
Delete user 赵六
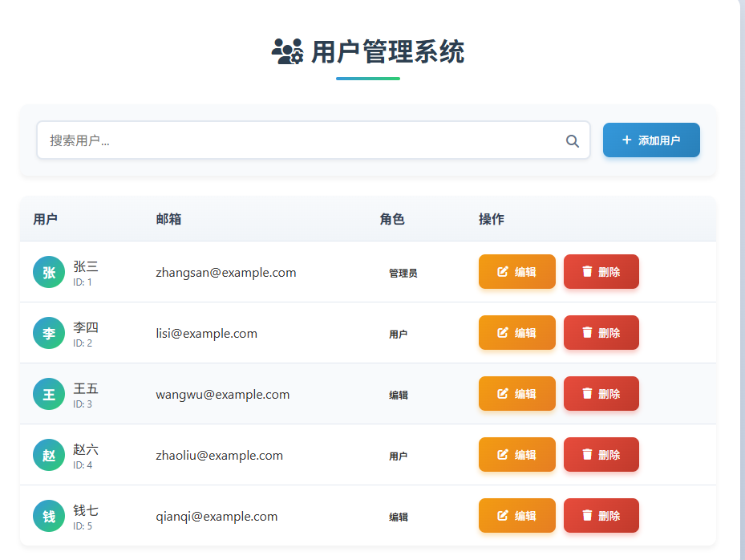pyautogui.click(x=601, y=454)
